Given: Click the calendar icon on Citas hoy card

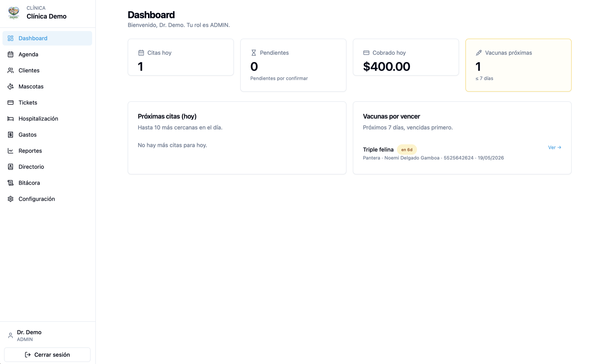Looking at the screenshot, I should point(141,53).
